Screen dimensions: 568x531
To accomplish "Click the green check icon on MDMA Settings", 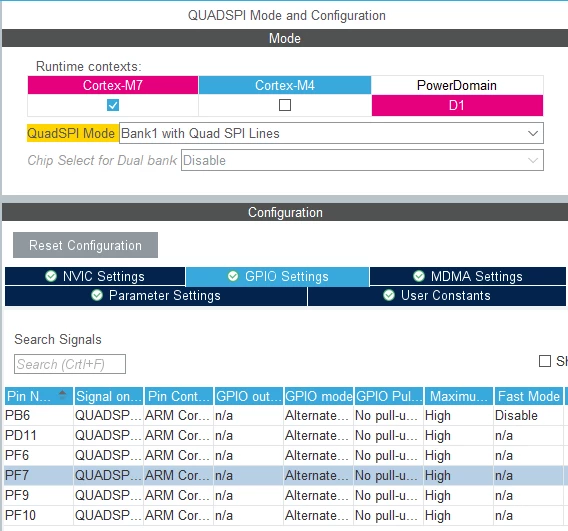I will click(x=419, y=276).
